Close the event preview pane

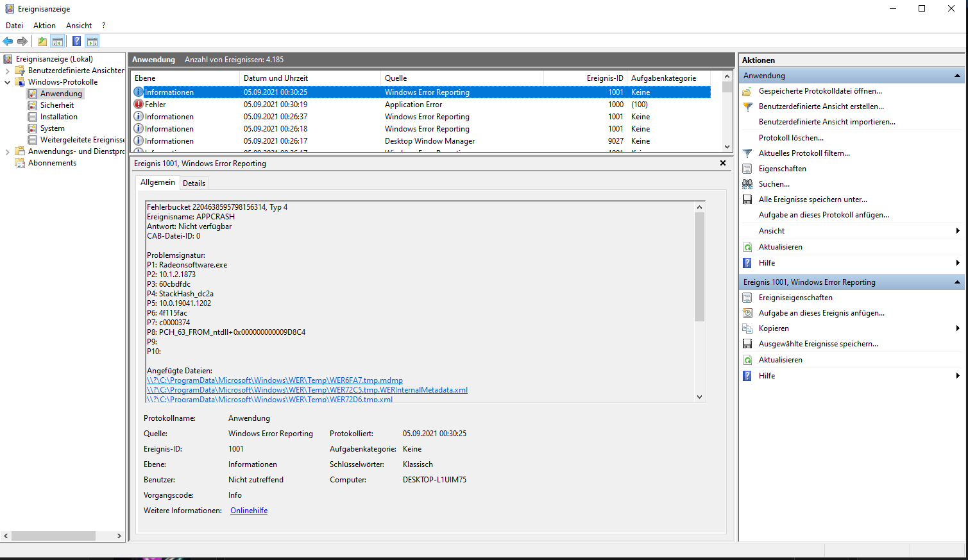tap(723, 163)
